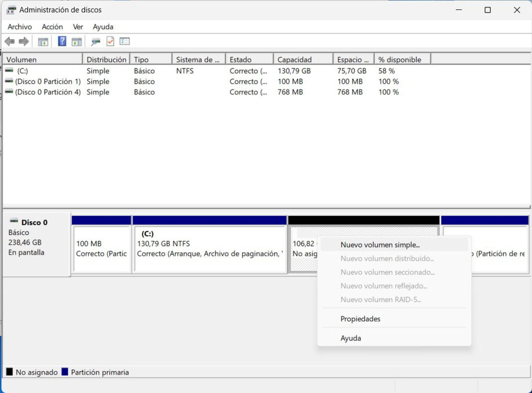The width and height of the screenshot is (532, 393).
Task: Select the Disco 0 disk icon
Action: 13,222
